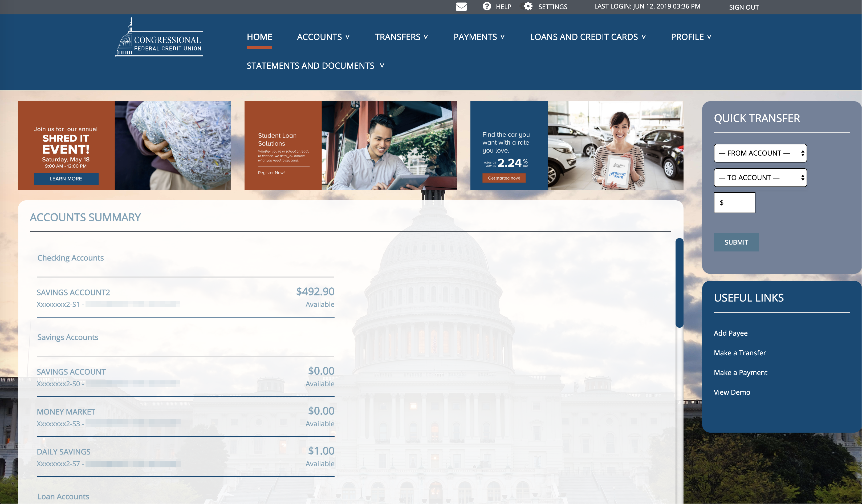Open the SAVINGS ACCOUNT entry
Viewport: 862px width, 504px height.
(71, 372)
